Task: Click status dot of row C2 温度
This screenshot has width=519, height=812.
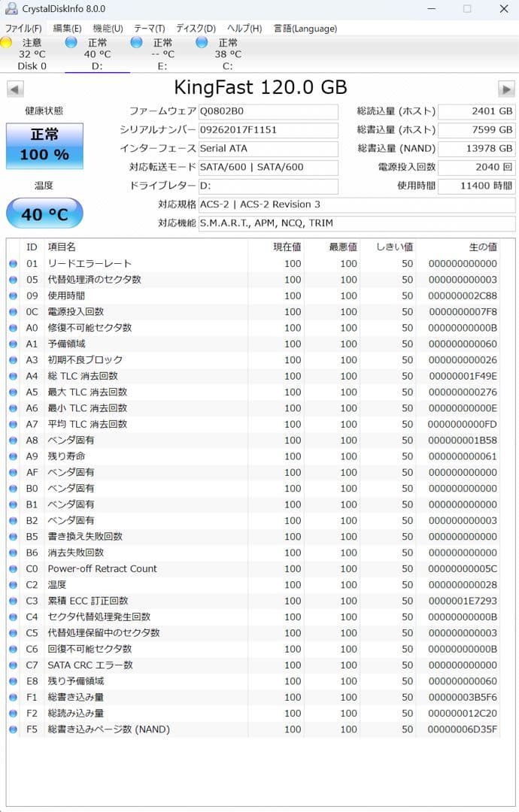Action: (13, 585)
